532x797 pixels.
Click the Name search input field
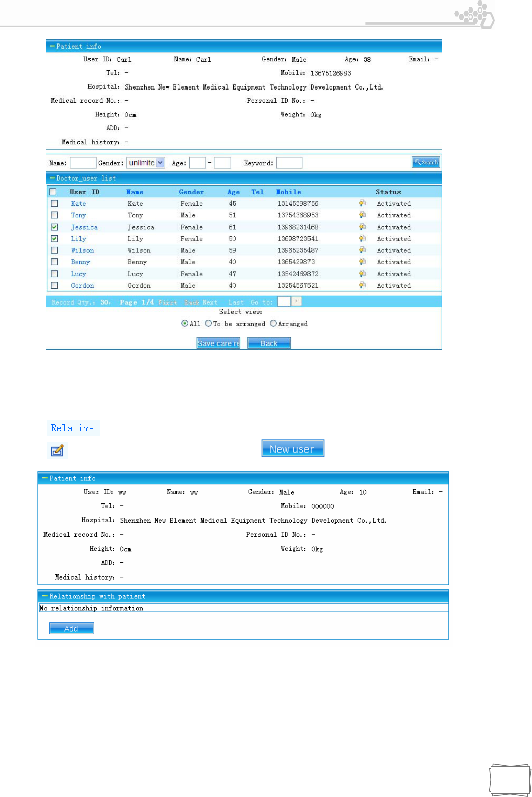click(x=83, y=162)
